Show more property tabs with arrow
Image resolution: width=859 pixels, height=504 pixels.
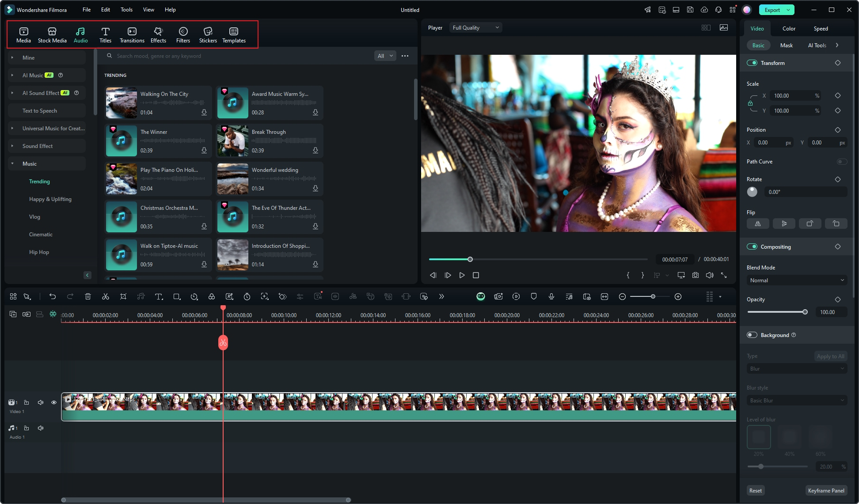click(837, 45)
